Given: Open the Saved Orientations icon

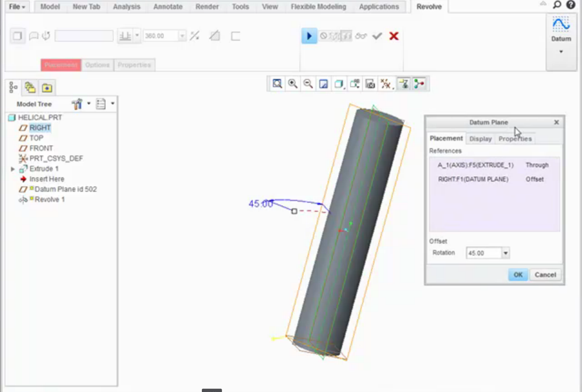Looking at the screenshot, I should (x=355, y=84).
